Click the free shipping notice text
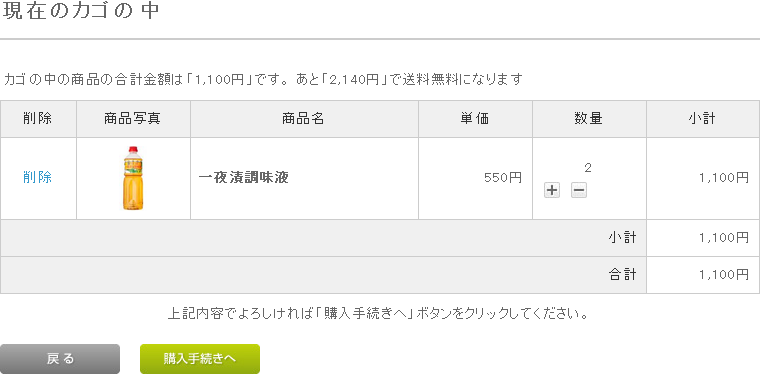The height and width of the screenshot is (374, 760). coord(263,79)
